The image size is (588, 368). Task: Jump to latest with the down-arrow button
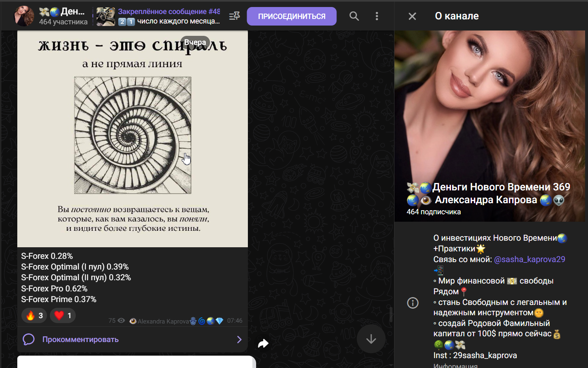click(x=371, y=339)
